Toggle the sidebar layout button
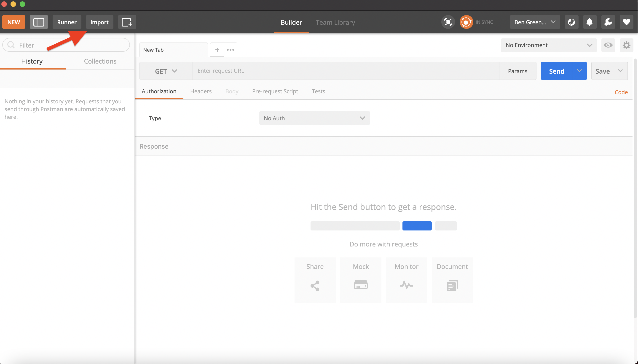 tap(39, 22)
